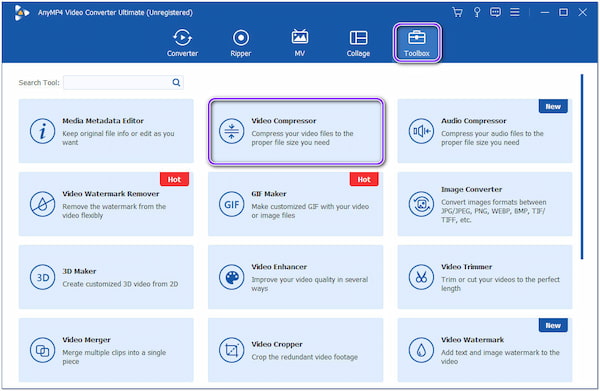Launch Audio Compressor via its title
This screenshot has height=391, width=600.
(x=474, y=121)
